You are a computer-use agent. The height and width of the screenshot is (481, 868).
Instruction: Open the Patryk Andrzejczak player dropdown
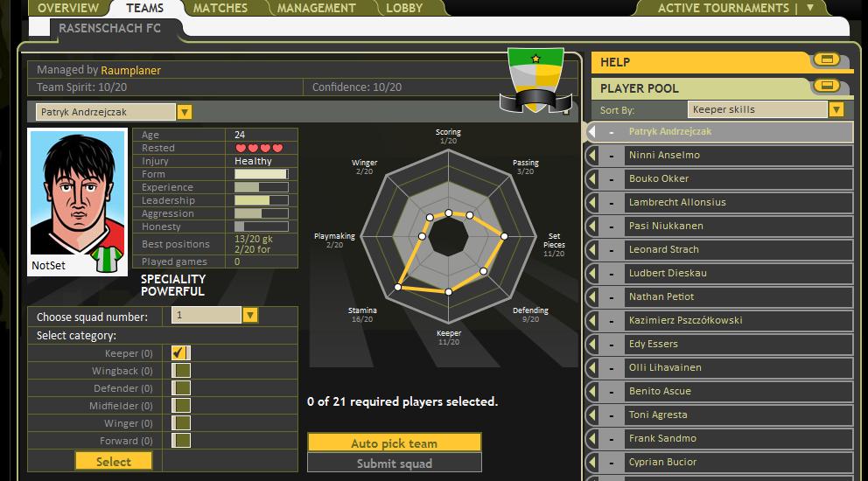tap(185, 112)
